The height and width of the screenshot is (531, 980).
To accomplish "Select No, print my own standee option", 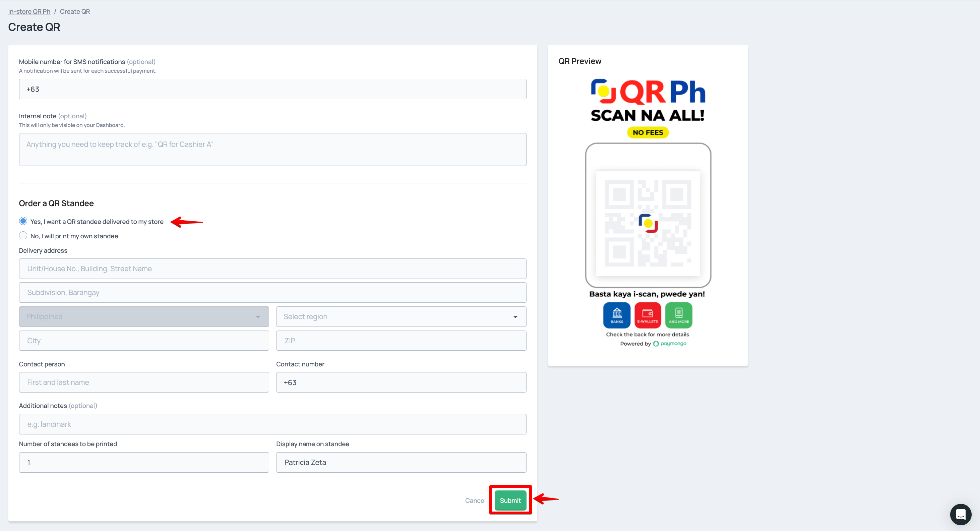I will pos(23,236).
